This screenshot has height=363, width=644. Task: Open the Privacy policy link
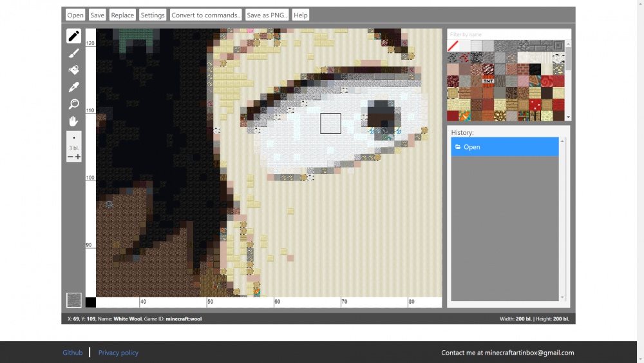tap(118, 353)
